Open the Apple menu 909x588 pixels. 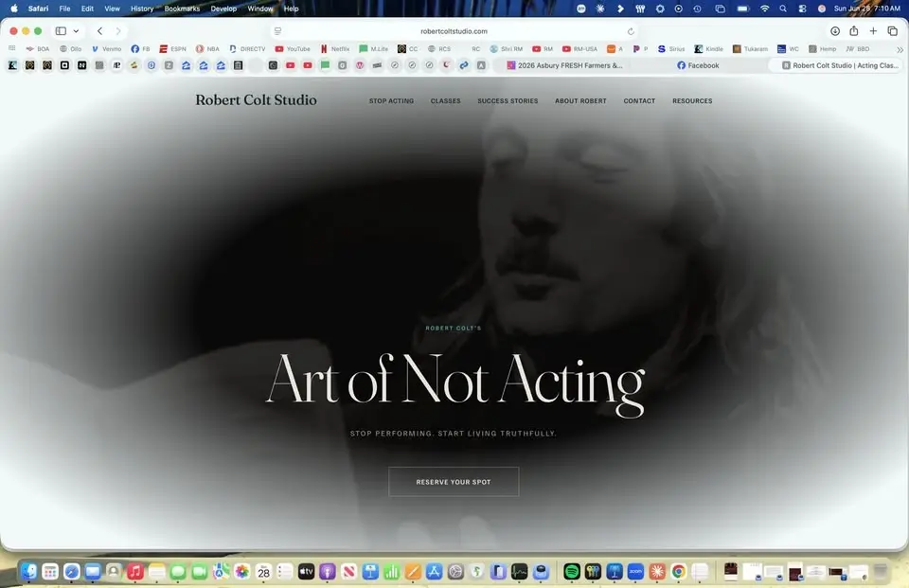(x=14, y=9)
